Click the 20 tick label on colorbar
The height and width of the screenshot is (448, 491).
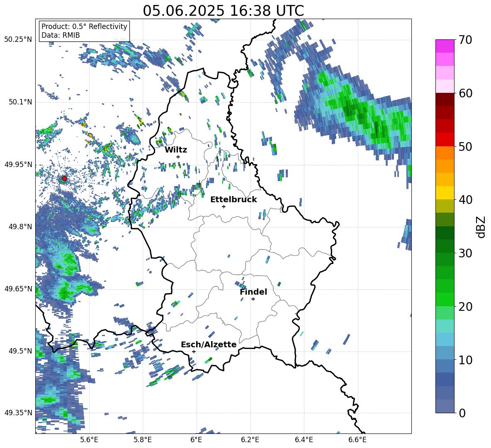465,307
